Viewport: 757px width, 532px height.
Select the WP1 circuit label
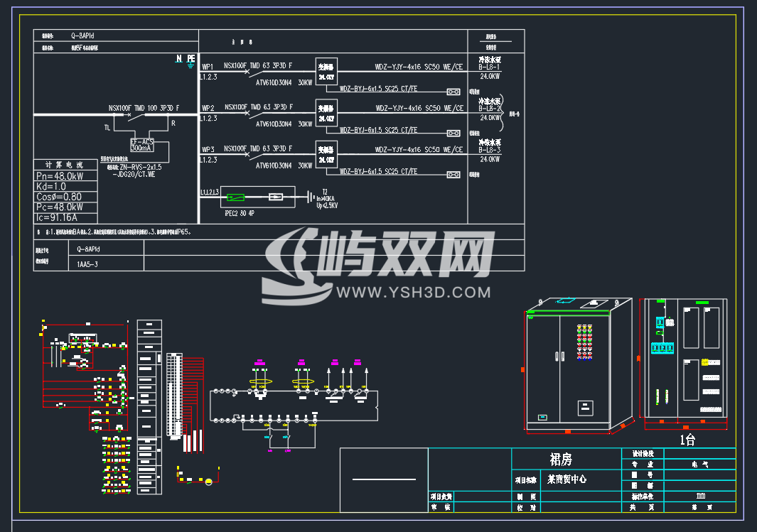click(x=208, y=67)
